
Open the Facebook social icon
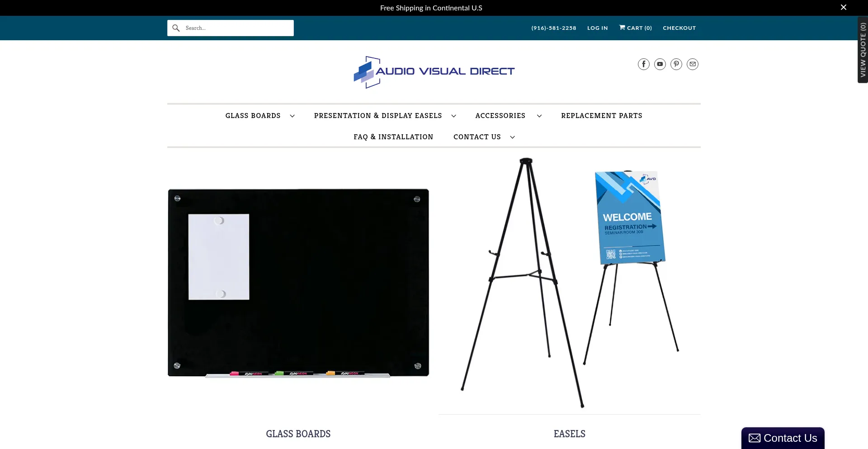point(644,64)
